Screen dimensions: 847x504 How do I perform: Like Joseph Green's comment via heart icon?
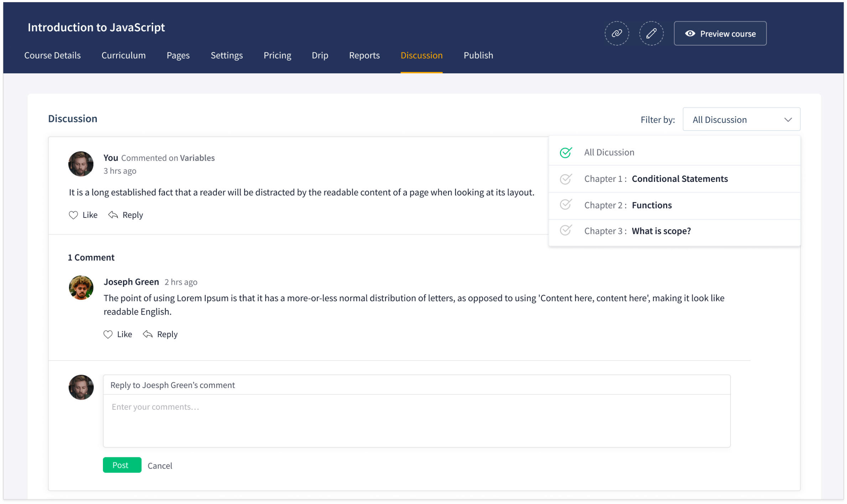[x=108, y=334]
